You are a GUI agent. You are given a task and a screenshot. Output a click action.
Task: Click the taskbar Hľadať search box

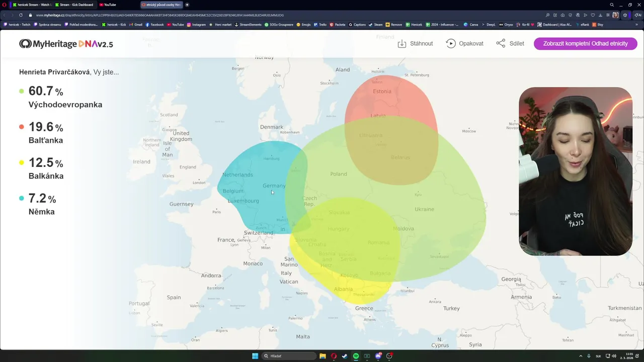tap(289, 356)
